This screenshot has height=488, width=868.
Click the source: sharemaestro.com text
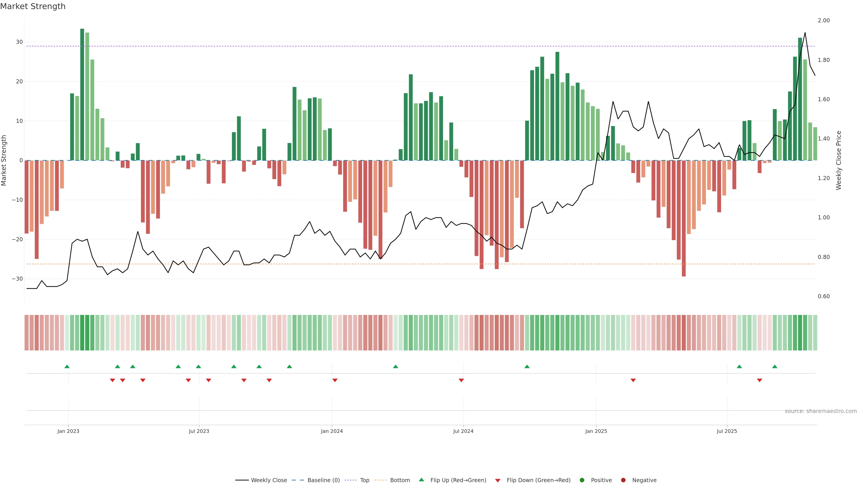point(821,411)
